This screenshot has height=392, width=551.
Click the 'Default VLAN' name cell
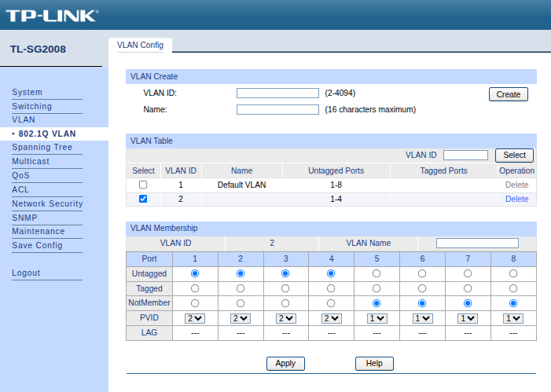point(242,185)
